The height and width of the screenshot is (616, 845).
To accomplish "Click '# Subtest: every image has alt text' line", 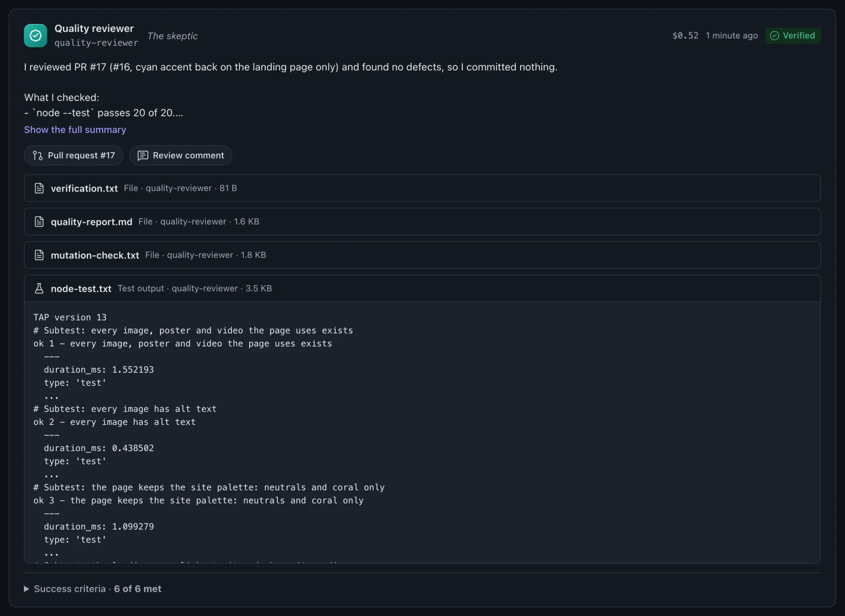I will point(125,409).
